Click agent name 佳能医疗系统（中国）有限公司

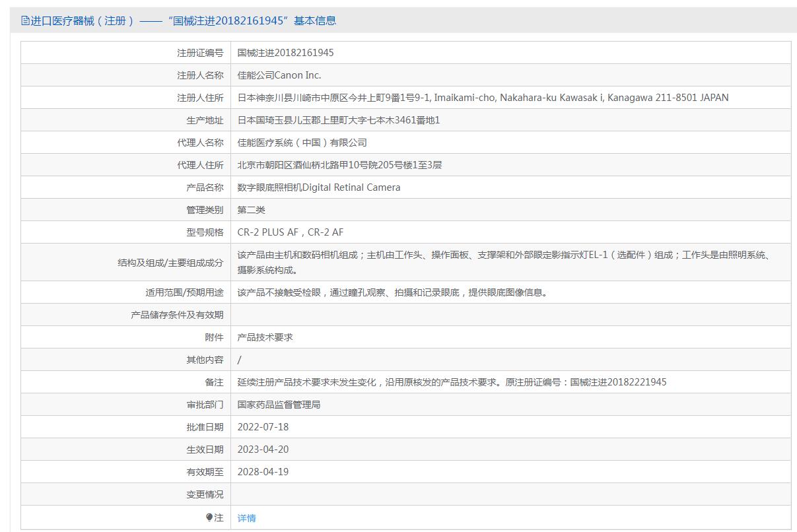[x=302, y=143]
